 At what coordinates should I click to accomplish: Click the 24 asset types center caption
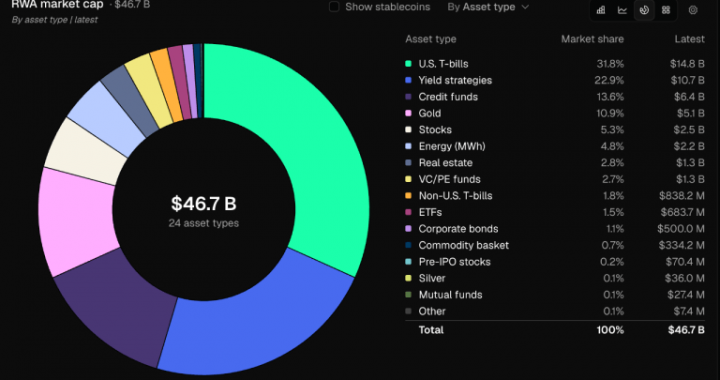(204, 224)
